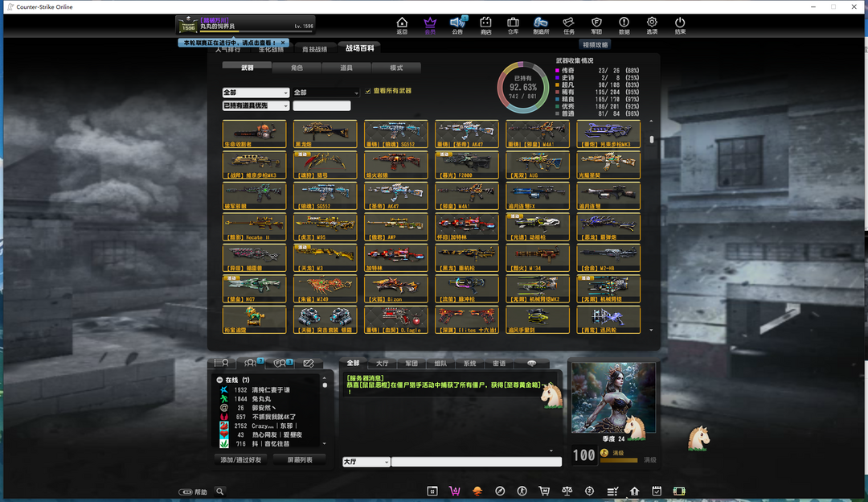Click the league match notification banner text
This screenshot has width=868, height=502.
tap(229, 43)
